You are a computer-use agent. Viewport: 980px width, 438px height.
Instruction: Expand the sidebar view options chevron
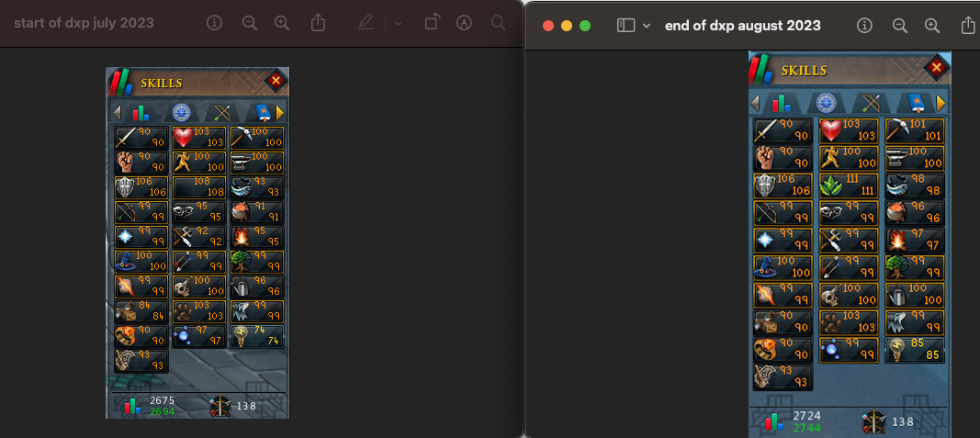pos(647,26)
